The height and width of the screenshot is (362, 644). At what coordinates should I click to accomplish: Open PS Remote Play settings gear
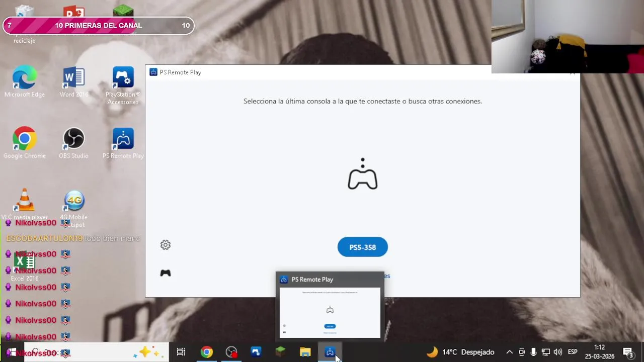click(166, 245)
